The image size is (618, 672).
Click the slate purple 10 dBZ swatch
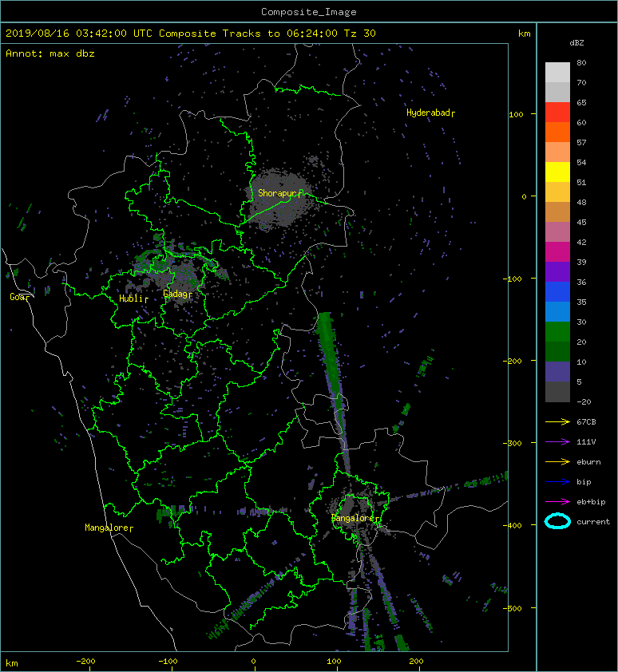click(x=557, y=371)
